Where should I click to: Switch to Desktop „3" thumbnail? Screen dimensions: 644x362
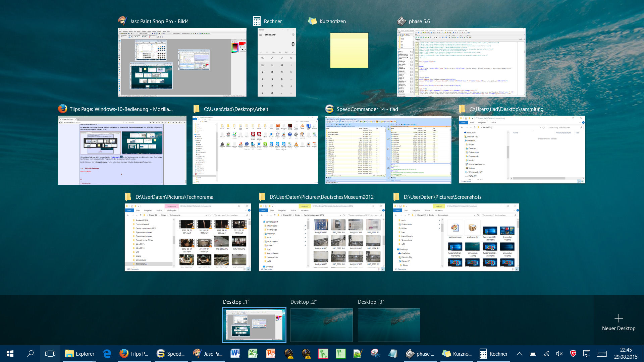tap(389, 325)
